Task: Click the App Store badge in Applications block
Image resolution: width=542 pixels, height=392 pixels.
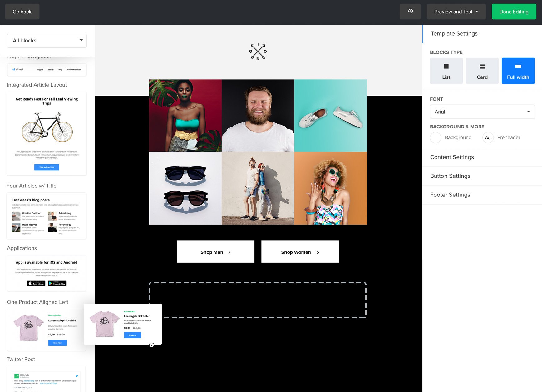Action: click(x=36, y=284)
